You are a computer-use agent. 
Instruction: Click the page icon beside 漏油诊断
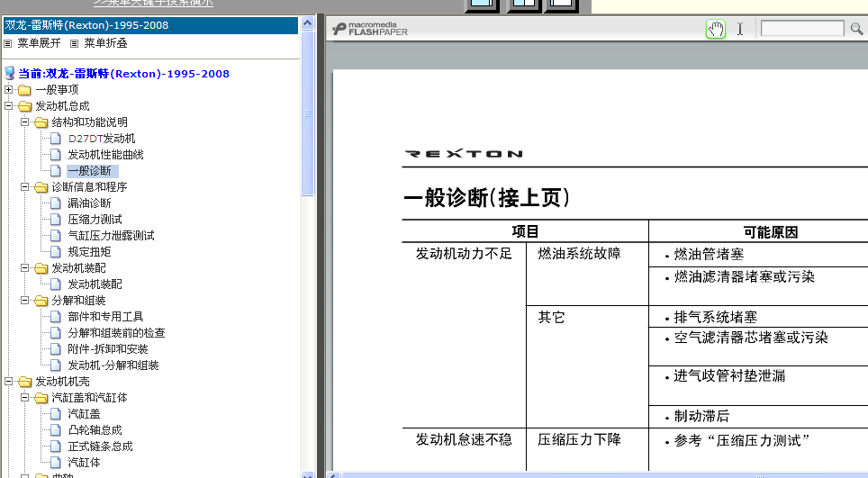(x=55, y=203)
